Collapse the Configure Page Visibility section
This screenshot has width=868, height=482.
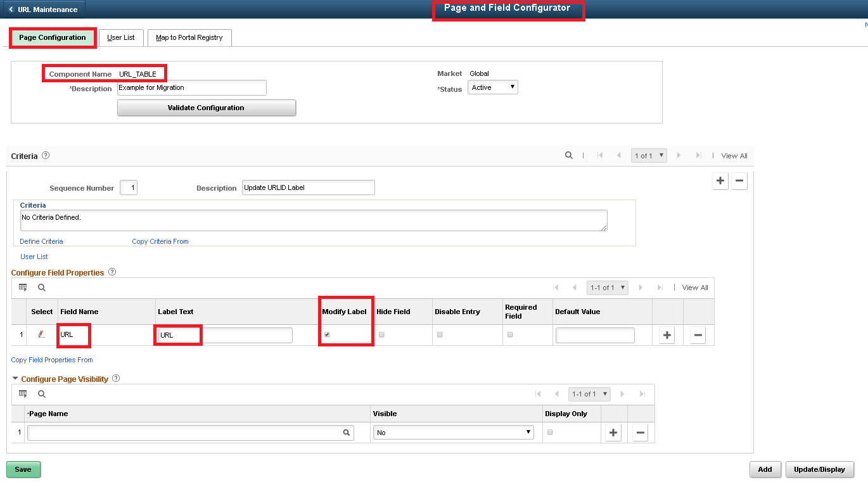click(15, 378)
